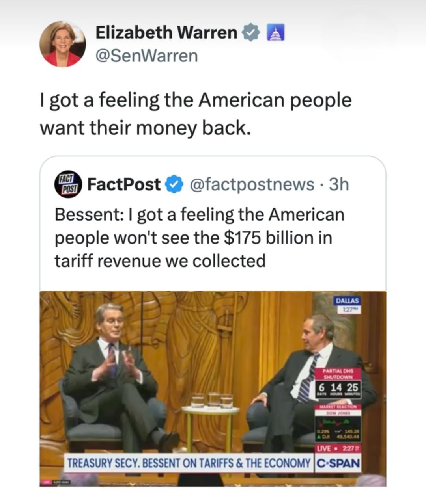Click the Capitol government account icon
This screenshot has height=504, width=426.
point(276,33)
